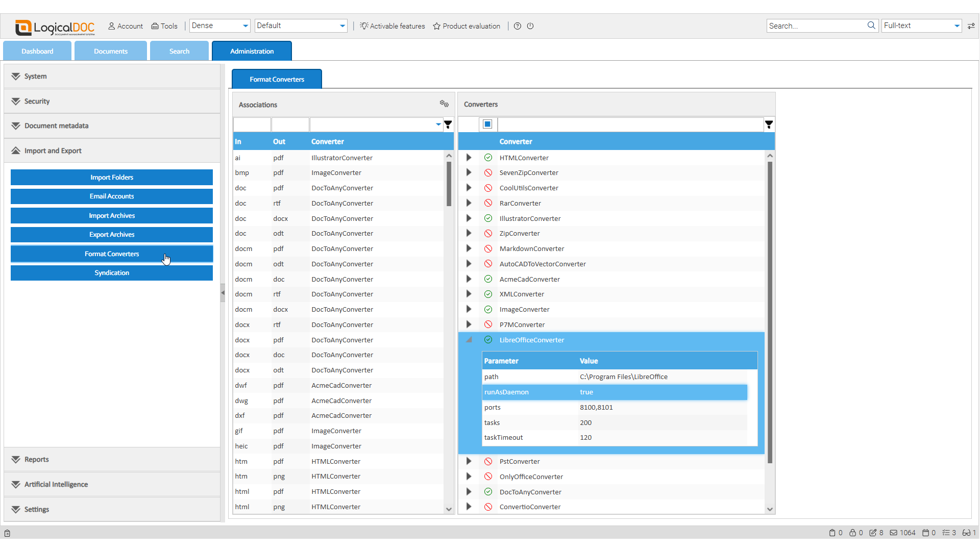Image resolution: width=980 pixels, height=551 pixels.
Task: Toggle the enabled filter checkbox in Converters
Action: [x=487, y=124]
